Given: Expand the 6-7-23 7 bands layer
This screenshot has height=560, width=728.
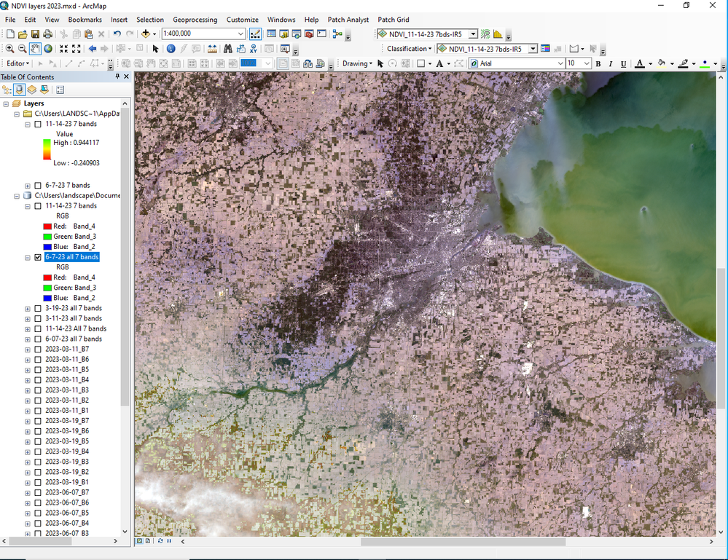Looking at the screenshot, I should pos(28,186).
